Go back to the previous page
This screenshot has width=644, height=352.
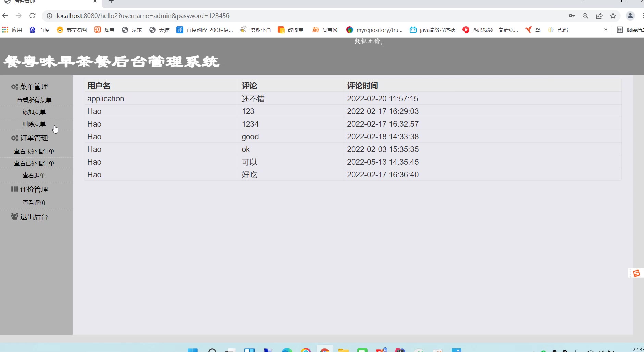tap(5, 16)
